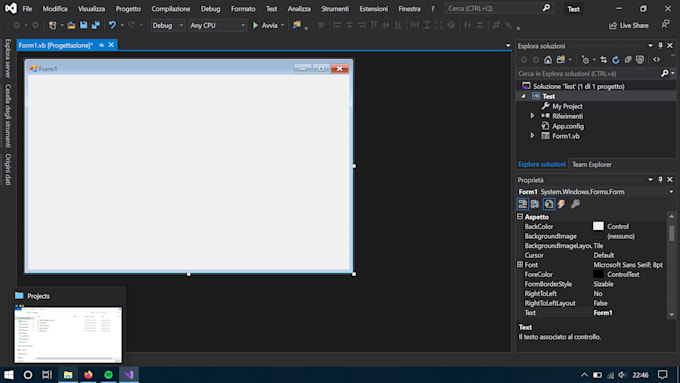Screen dimensions: 680x383
Task: Click the Pending Changes Filter clock icon
Action: (x=585, y=60)
